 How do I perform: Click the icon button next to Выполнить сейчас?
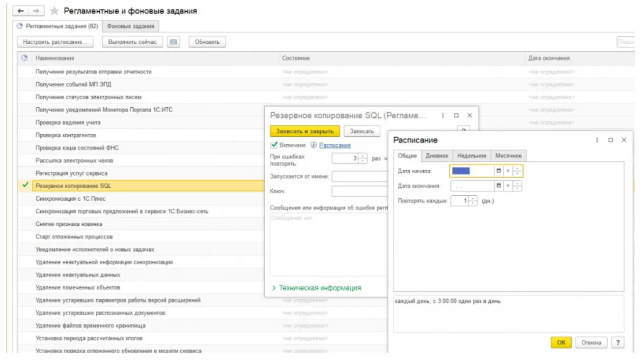[173, 42]
